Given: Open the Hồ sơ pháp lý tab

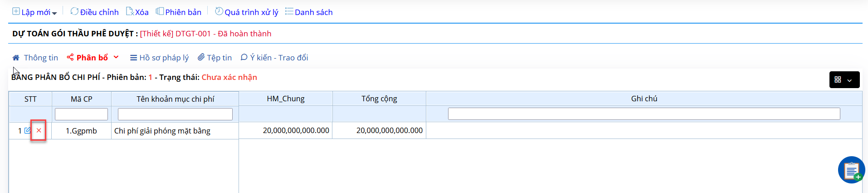Looking at the screenshot, I should pyautogui.click(x=159, y=58).
